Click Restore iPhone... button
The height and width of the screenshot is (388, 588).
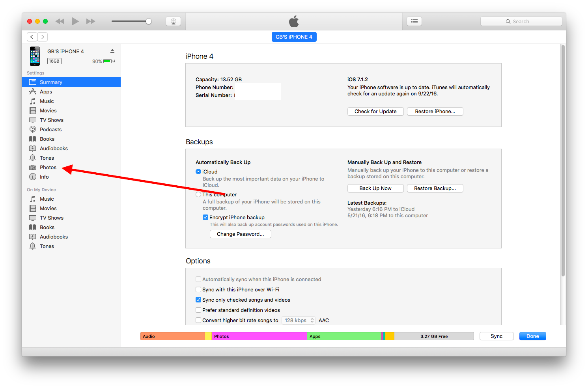tap(435, 112)
